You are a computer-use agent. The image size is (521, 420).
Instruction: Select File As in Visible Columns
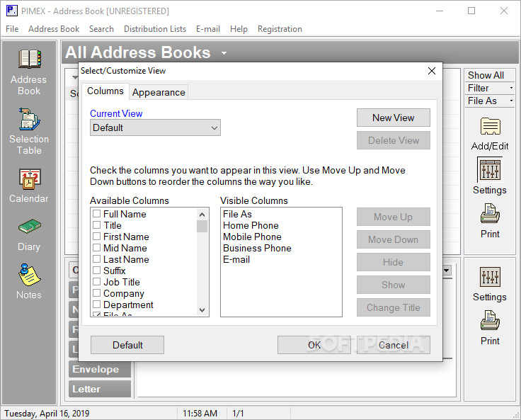(237, 214)
